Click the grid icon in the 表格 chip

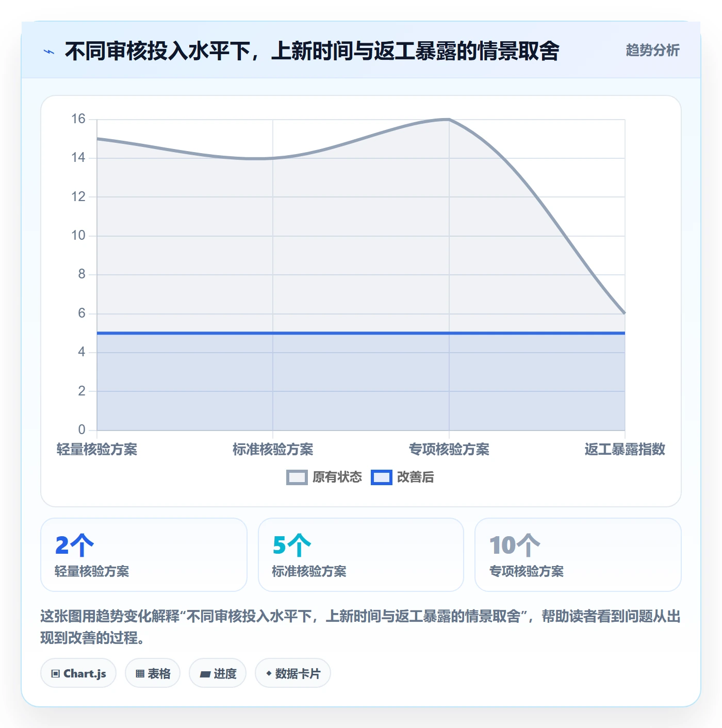coord(140,673)
